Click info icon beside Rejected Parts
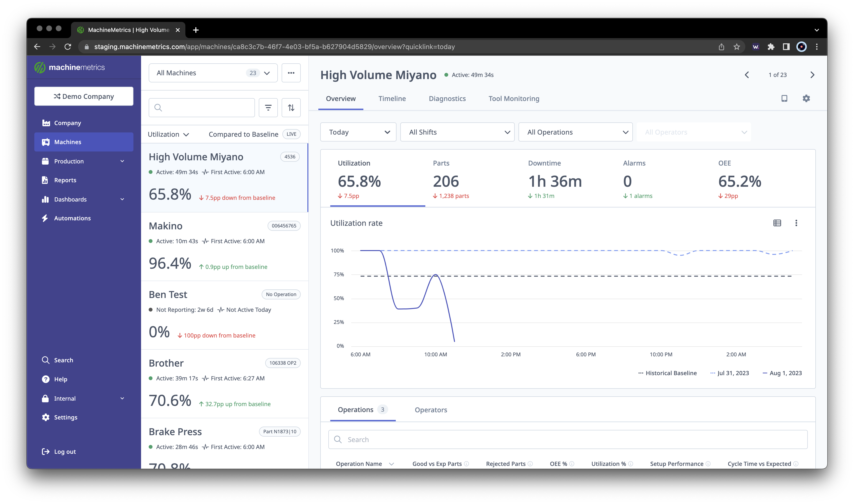854x504 pixels. [x=530, y=464]
